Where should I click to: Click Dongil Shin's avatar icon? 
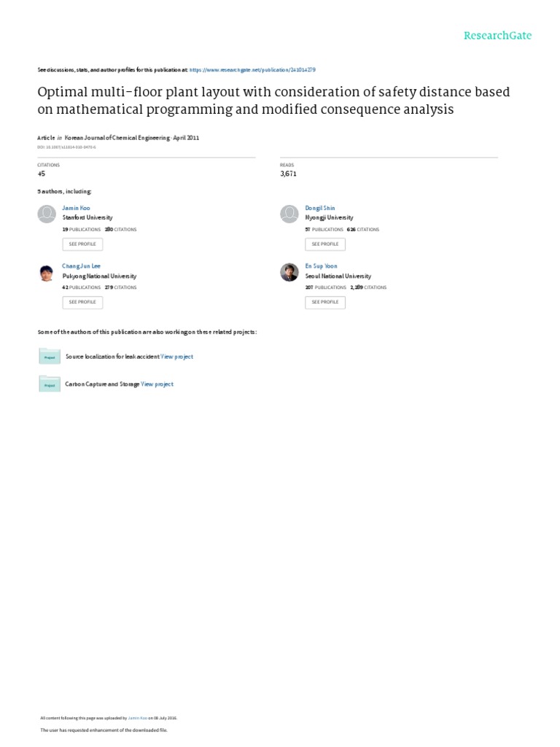289,214
